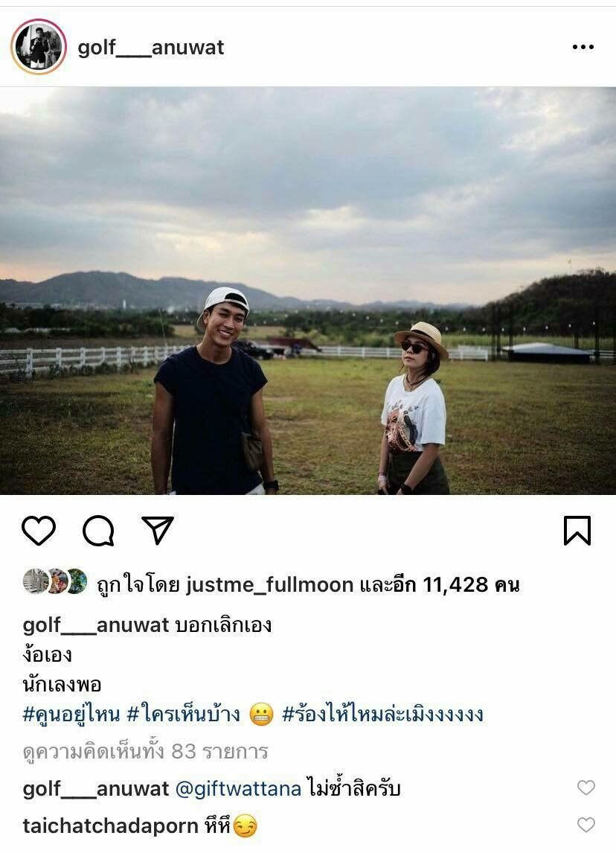616x853 pixels.
Task: Tap golf___anuwat profile picture story ring
Action: (x=39, y=47)
